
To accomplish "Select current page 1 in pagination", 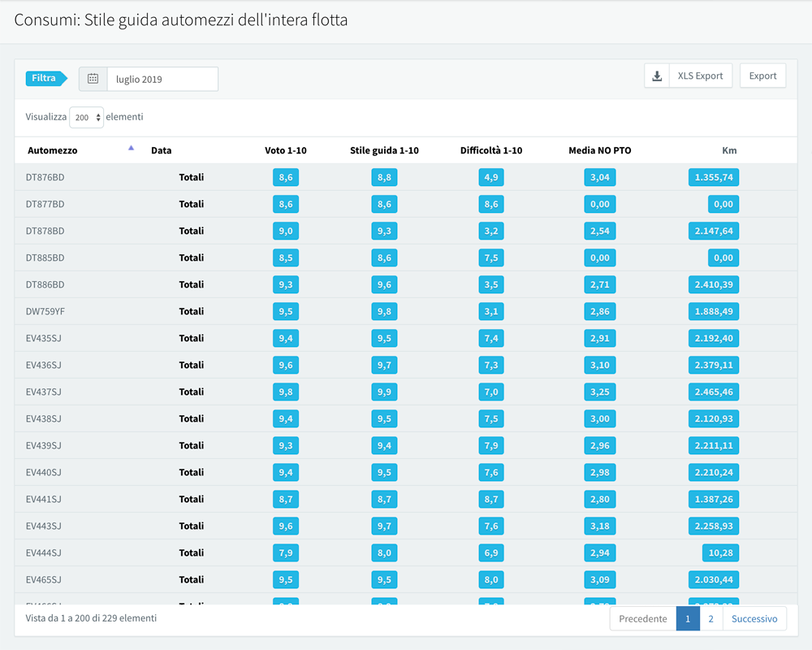I will [687, 619].
